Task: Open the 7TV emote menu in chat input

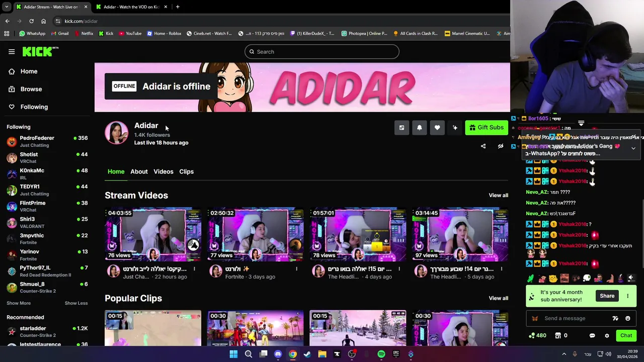Action: tap(615, 318)
